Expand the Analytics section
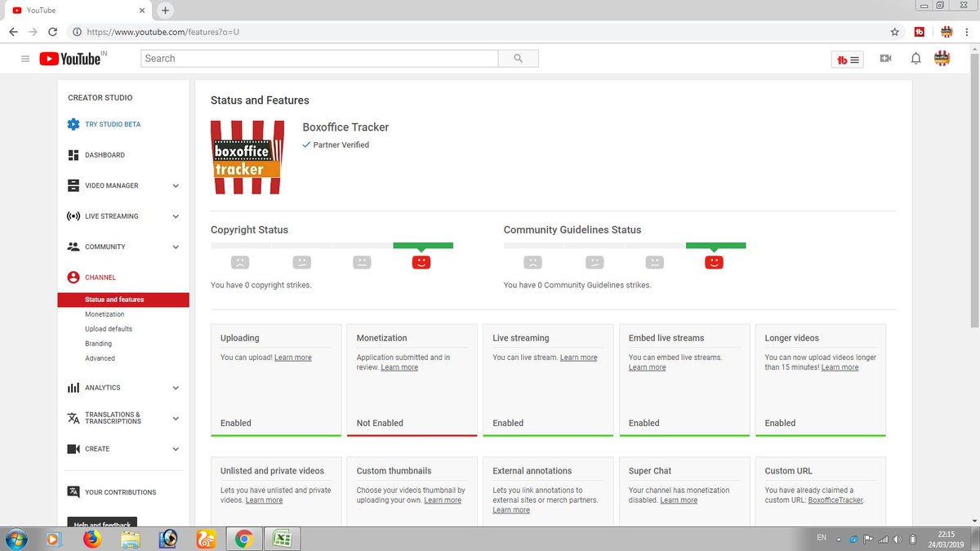980x551 pixels. (x=176, y=388)
